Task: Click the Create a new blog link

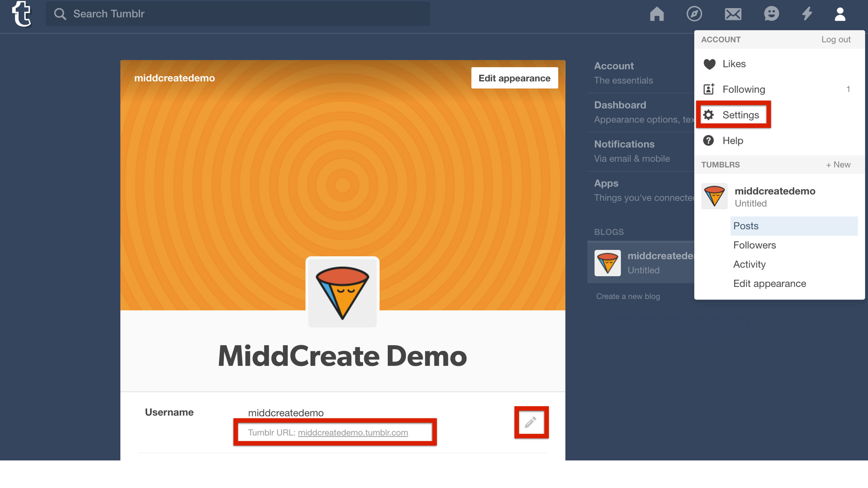Action: [x=627, y=296]
